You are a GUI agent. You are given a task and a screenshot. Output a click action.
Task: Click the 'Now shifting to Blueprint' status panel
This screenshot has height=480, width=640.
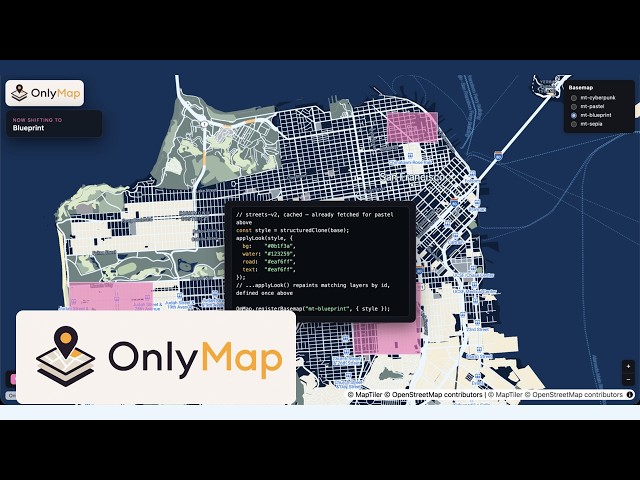54,124
